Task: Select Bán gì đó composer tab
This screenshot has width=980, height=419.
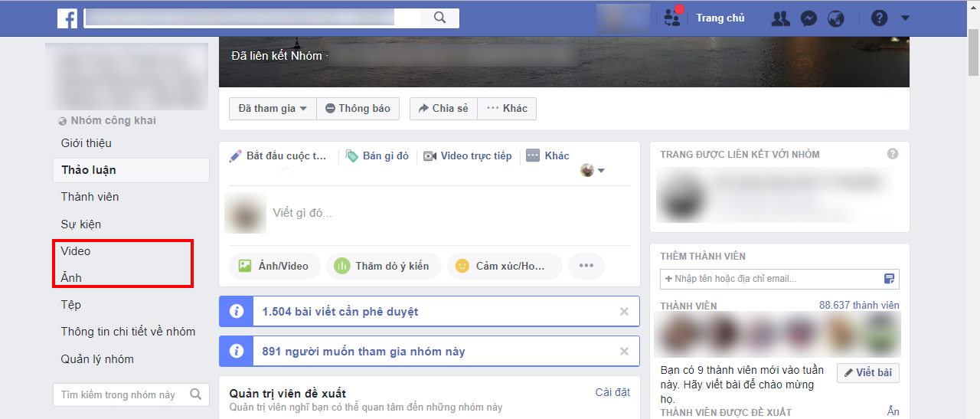Action: pyautogui.click(x=377, y=155)
